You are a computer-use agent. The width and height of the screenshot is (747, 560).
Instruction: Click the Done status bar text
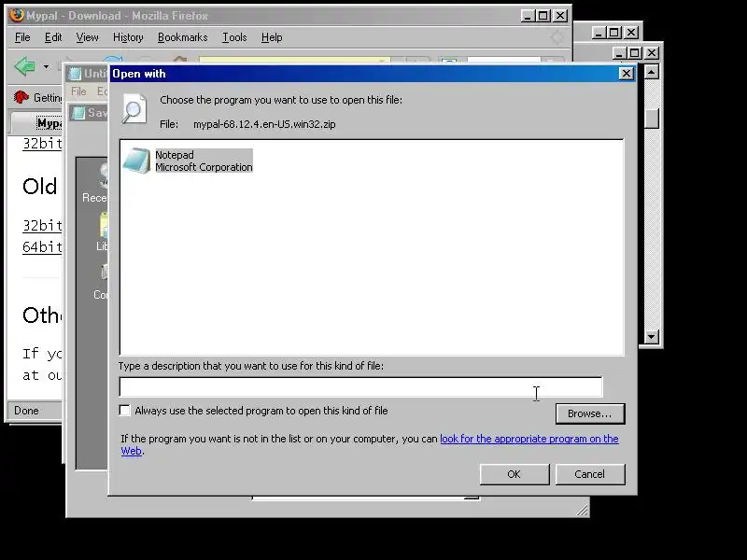coord(26,411)
